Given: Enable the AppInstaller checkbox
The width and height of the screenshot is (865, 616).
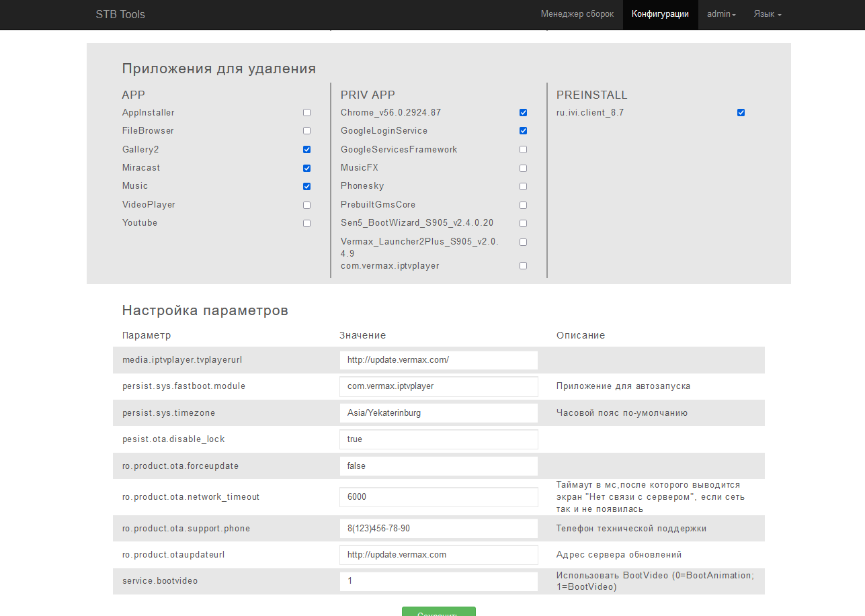Looking at the screenshot, I should (306, 113).
